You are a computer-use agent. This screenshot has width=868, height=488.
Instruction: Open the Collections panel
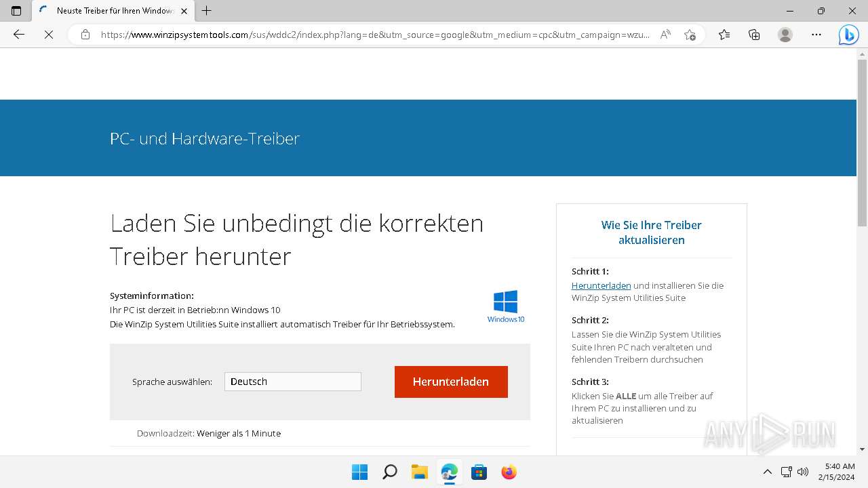pos(754,35)
